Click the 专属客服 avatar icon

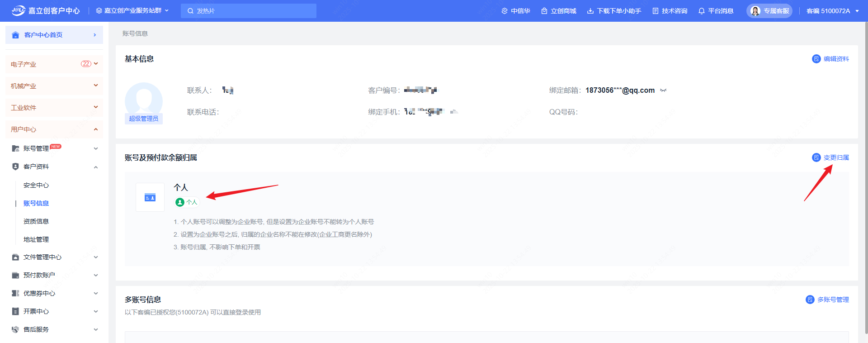pyautogui.click(x=755, y=11)
